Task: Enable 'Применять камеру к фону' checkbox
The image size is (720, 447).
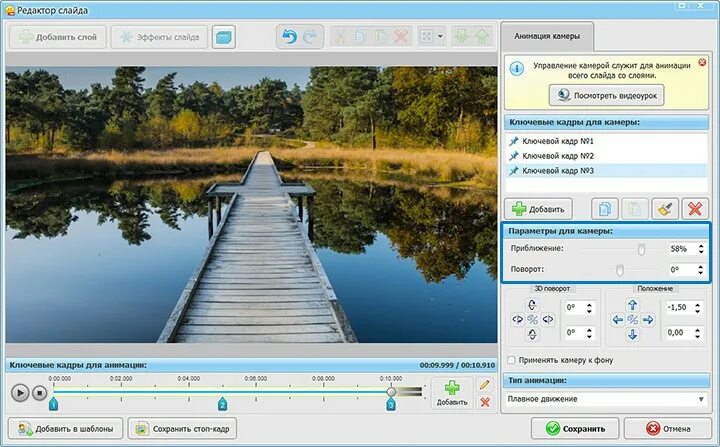Action: (511, 360)
